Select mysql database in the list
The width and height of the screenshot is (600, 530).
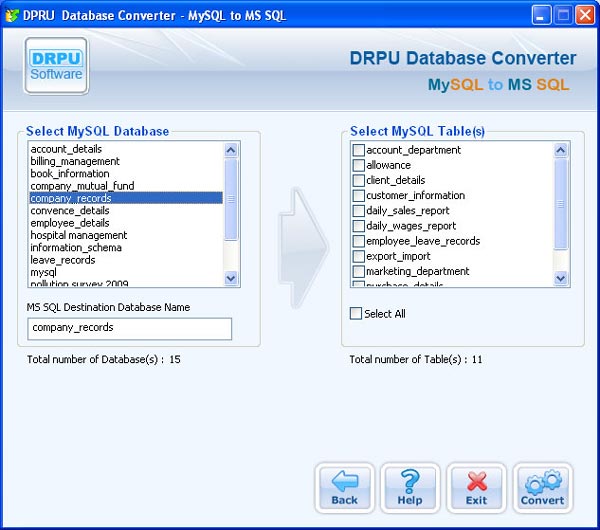126,272
